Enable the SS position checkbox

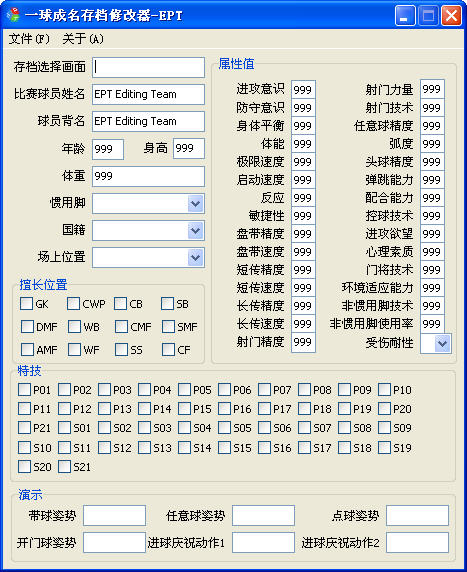pyautogui.click(x=121, y=349)
